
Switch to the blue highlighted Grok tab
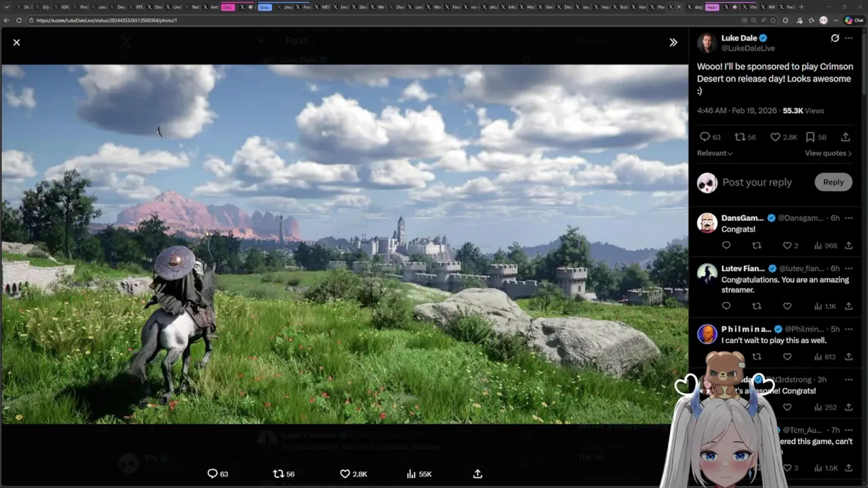[x=264, y=7]
